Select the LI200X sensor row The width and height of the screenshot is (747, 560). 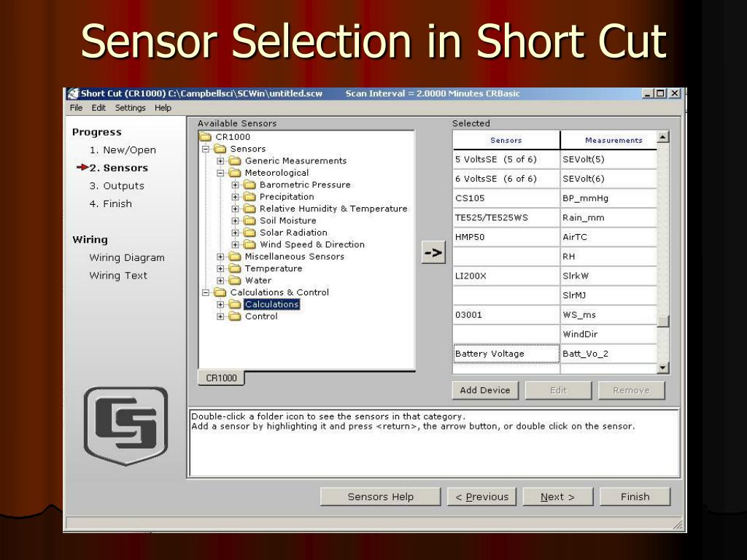[506, 276]
